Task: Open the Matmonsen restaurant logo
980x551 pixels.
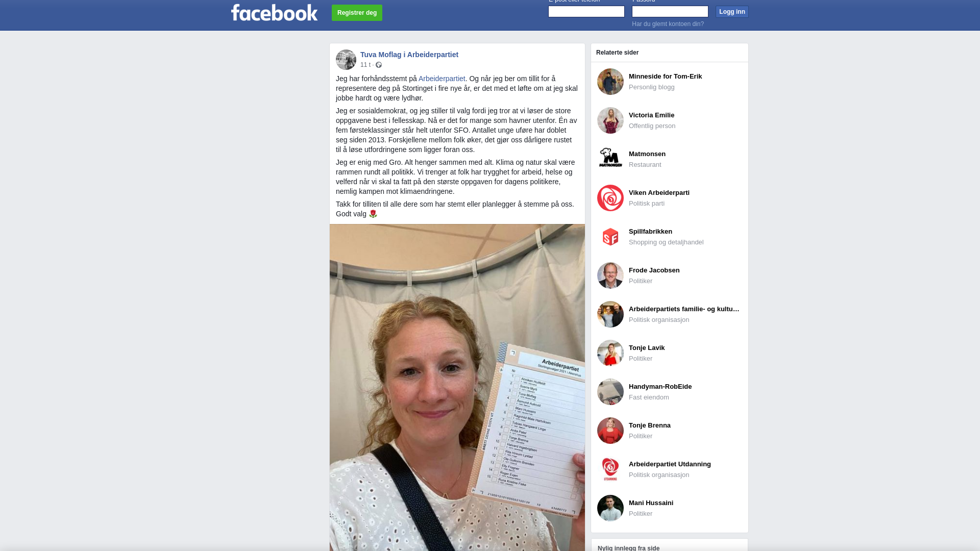Action: point(610,159)
